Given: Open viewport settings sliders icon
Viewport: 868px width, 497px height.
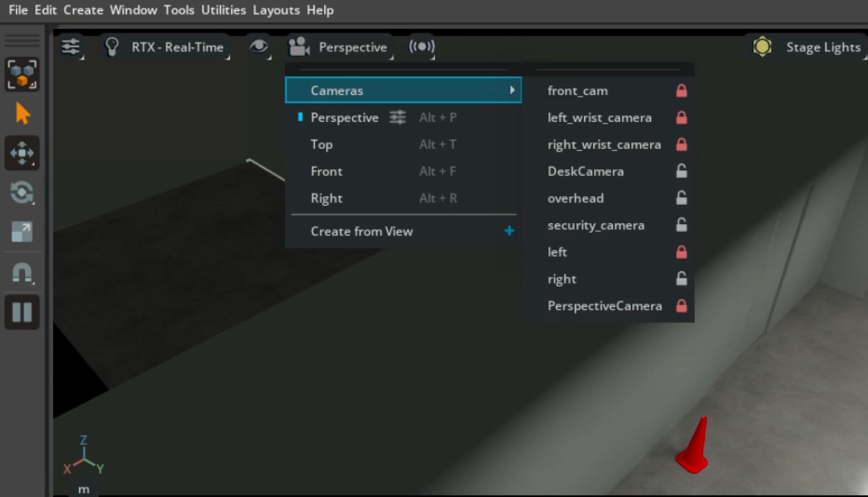Looking at the screenshot, I should pyautogui.click(x=71, y=47).
